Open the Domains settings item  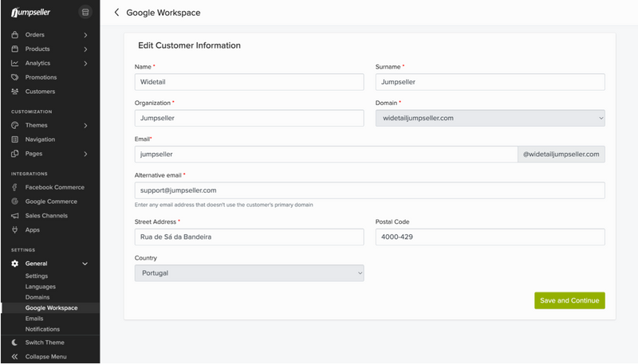39,297
